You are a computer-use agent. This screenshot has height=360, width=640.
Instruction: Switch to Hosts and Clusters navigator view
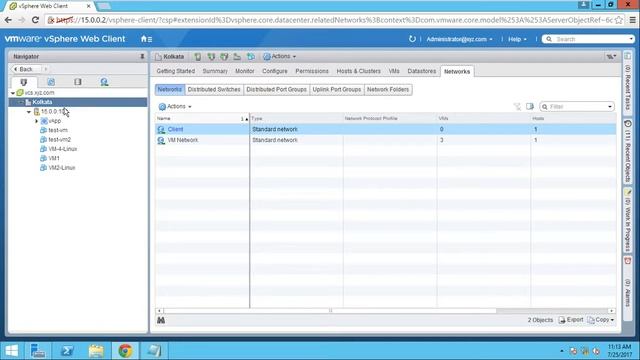tap(24, 82)
